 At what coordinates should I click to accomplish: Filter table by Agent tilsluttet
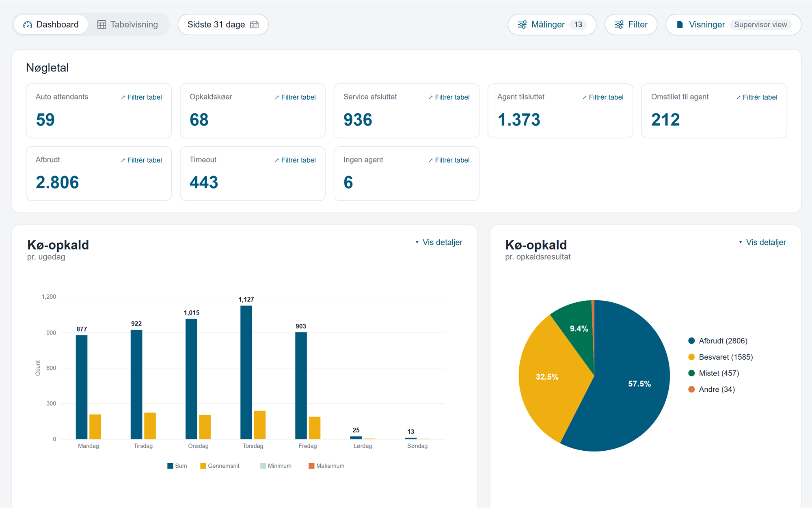603,97
